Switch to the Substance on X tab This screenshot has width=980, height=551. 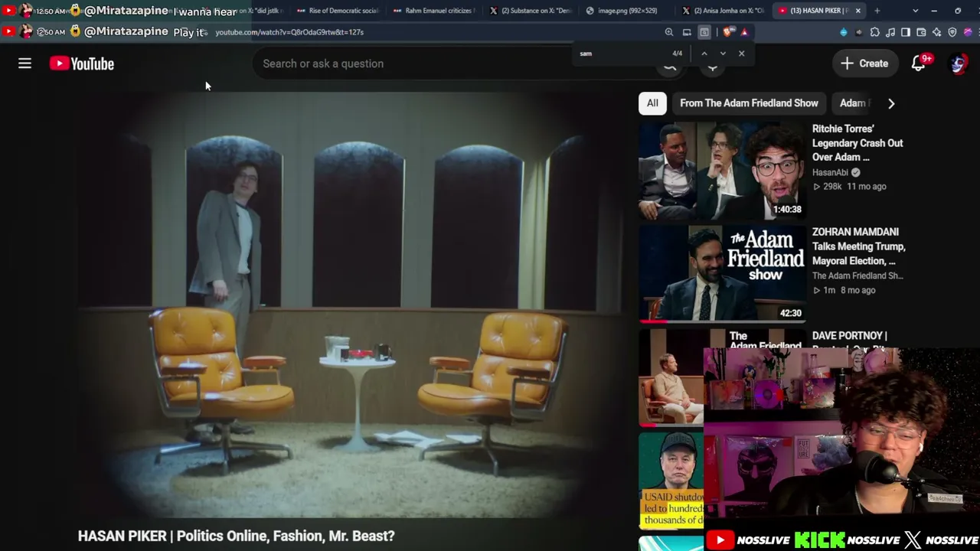point(532,11)
